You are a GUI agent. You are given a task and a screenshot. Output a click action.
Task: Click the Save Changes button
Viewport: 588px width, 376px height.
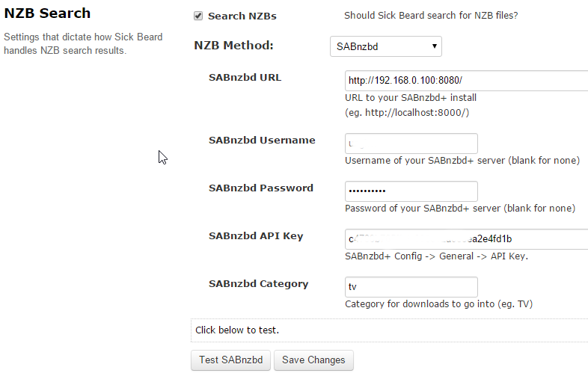coord(313,360)
